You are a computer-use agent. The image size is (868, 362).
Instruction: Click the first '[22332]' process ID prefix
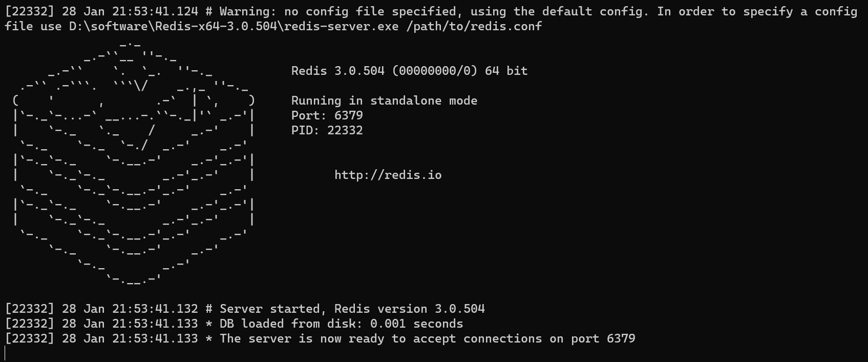pos(30,11)
